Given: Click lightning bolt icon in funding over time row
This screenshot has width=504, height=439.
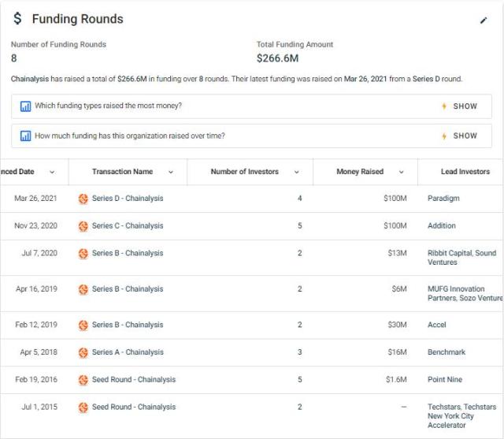Looking at the screenshot, I should tap(444, 136).
